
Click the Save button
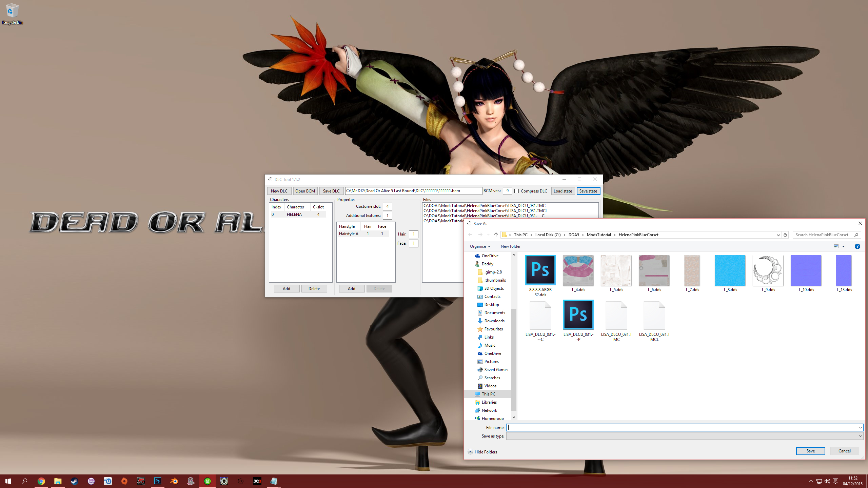pos(810,451)
